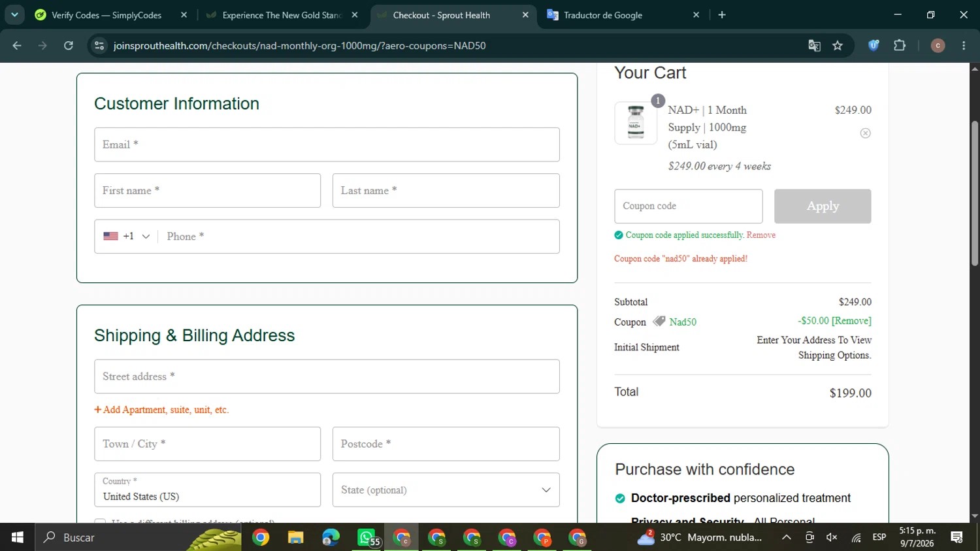Close the Verify Codes — SimplyCodes tab
The width and height of the screenshot is (980, 551).
coord(184,15)
